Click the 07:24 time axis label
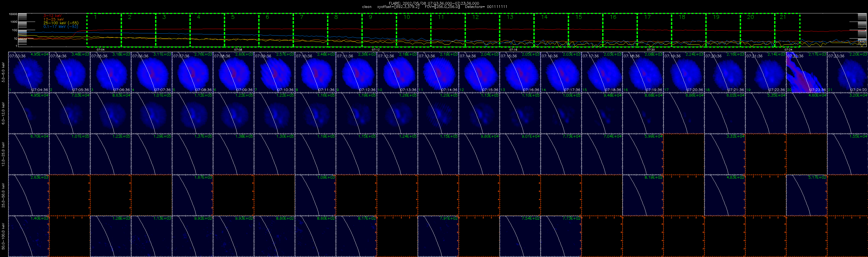Screen dimensions: 868x257 [789, 50]
